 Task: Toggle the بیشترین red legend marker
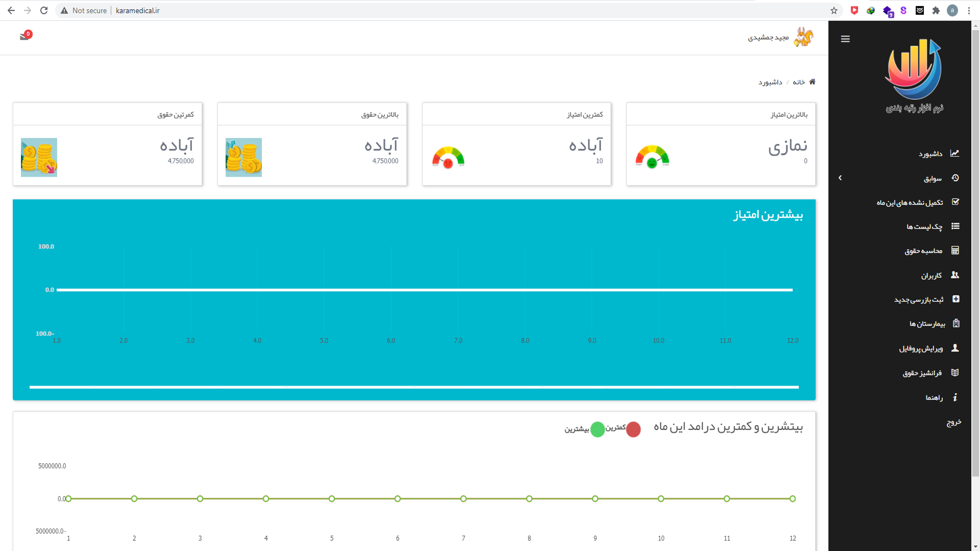[x=633, y=430]
